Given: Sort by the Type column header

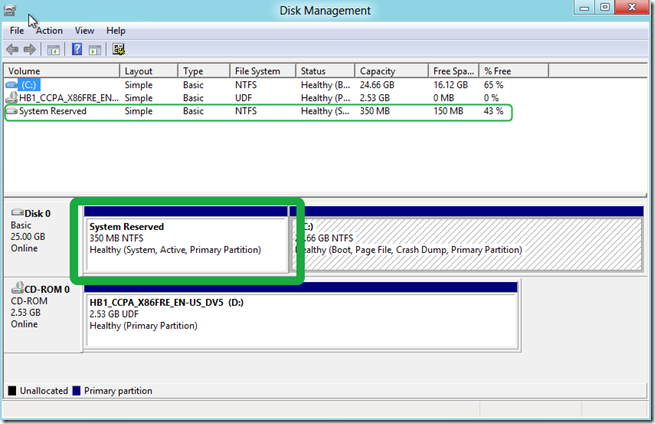Looking at the screenshot, I should (x=204, y=71).
